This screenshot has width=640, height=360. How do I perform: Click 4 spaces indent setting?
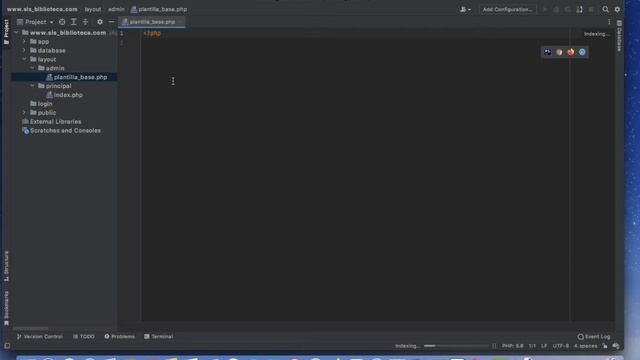click(585, 346)
